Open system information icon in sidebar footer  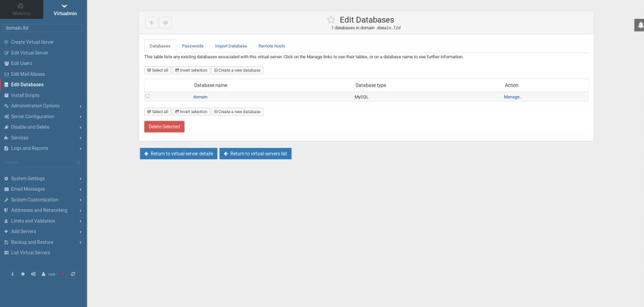tap(14, 274)
